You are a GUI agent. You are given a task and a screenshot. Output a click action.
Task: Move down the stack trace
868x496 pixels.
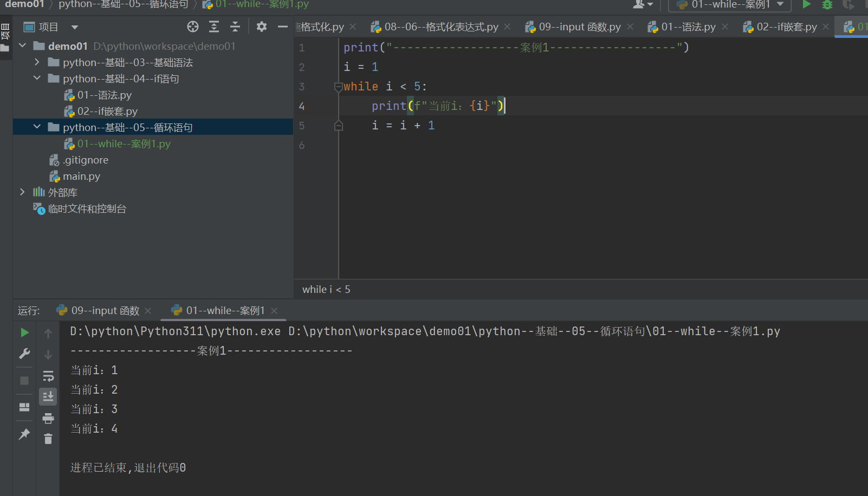tap(48, 355)
